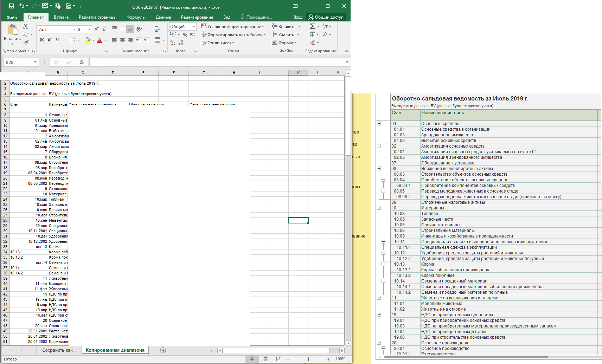The height and width of the screenshot is (364, 602).
Task: Click the AutoSum sigma icon
Action: pyautogui.click(x=312, y=26)
